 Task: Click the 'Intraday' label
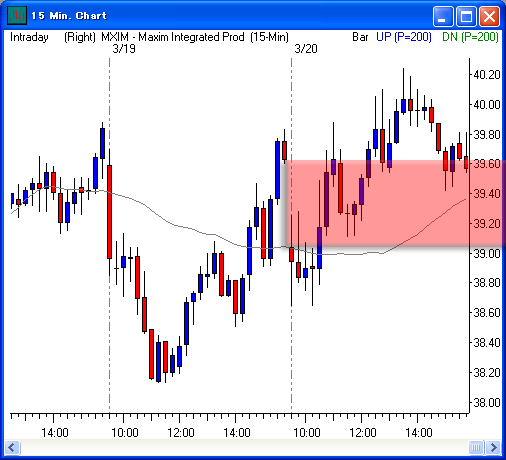29,37
